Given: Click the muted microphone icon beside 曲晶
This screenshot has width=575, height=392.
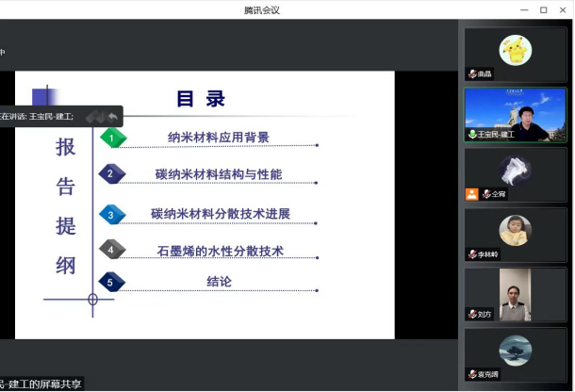Looking at the screenshot, I should (472, 73).
